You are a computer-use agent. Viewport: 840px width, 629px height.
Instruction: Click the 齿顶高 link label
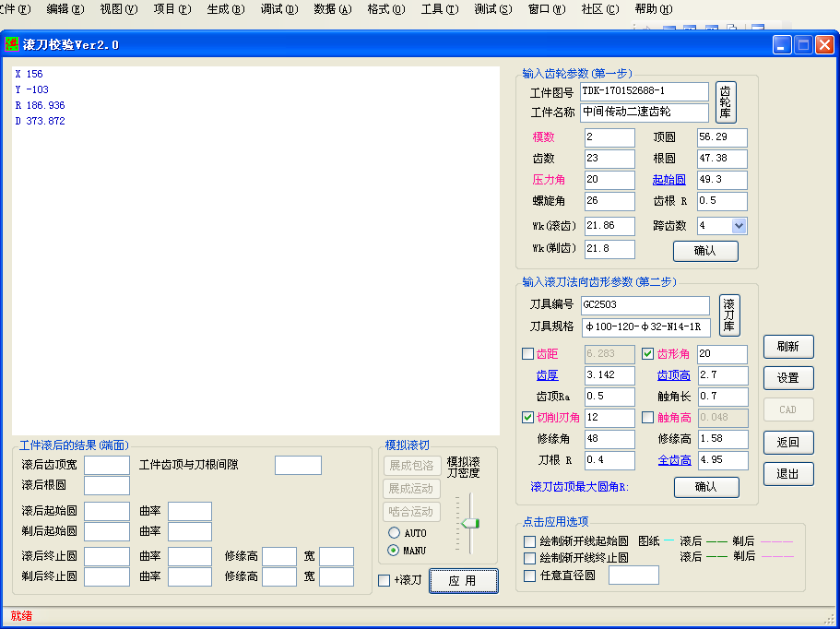tap(674, 375)
